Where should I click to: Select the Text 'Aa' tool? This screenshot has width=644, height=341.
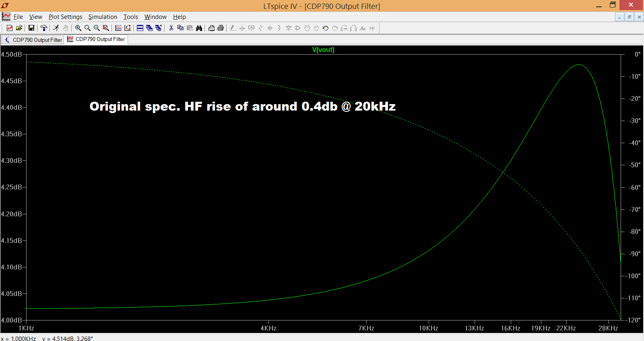click(363, 28)
